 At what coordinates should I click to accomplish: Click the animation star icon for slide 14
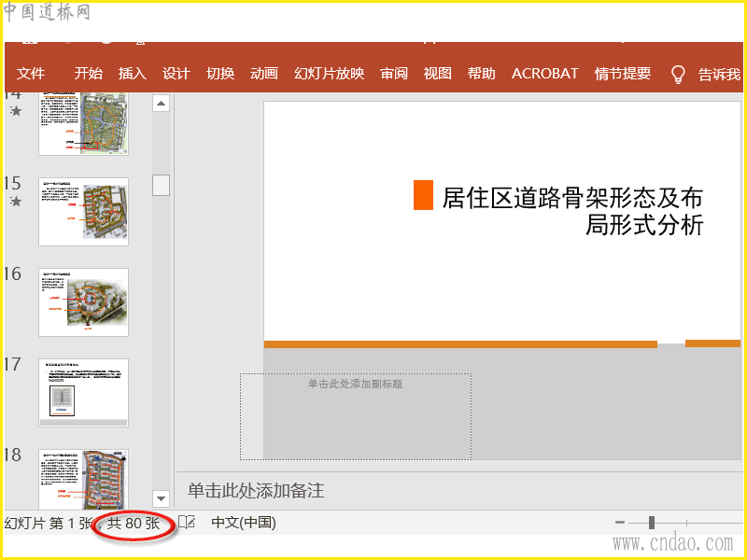(16, 111)
